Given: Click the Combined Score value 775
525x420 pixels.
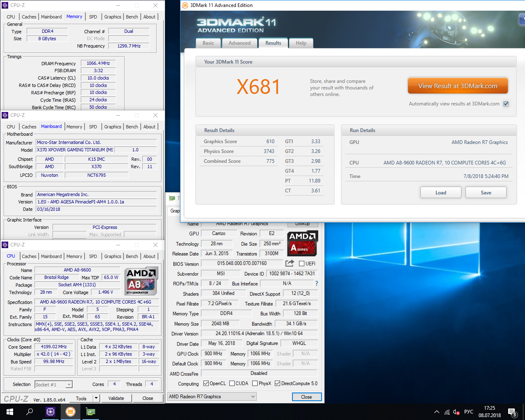Looking at the screenshot, I should (270, 161).
